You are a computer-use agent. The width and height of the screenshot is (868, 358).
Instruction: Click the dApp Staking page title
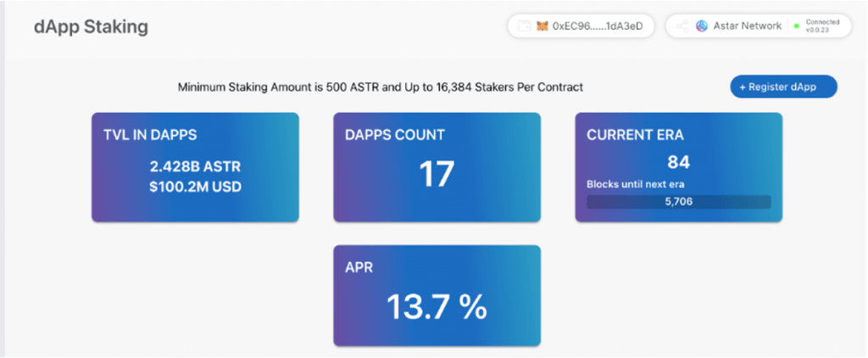tap(91, 26)
